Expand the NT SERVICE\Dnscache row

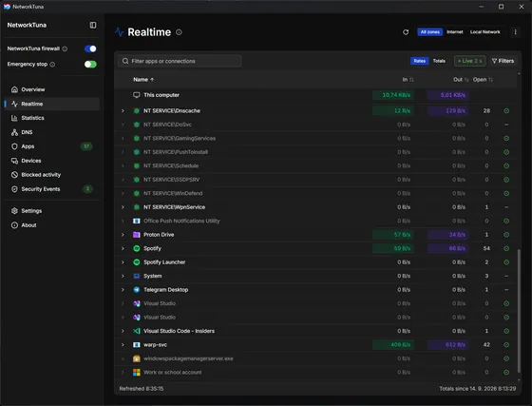(x=123, y=110)
